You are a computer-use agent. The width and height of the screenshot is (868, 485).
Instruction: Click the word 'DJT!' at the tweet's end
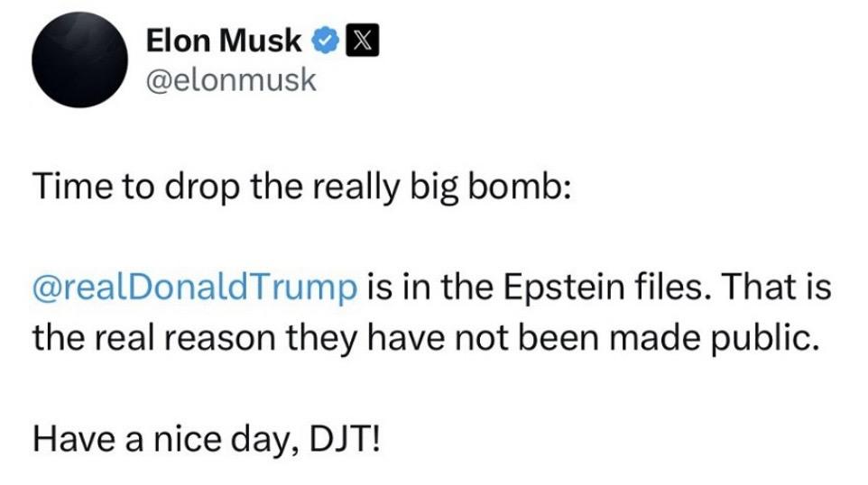353,441
